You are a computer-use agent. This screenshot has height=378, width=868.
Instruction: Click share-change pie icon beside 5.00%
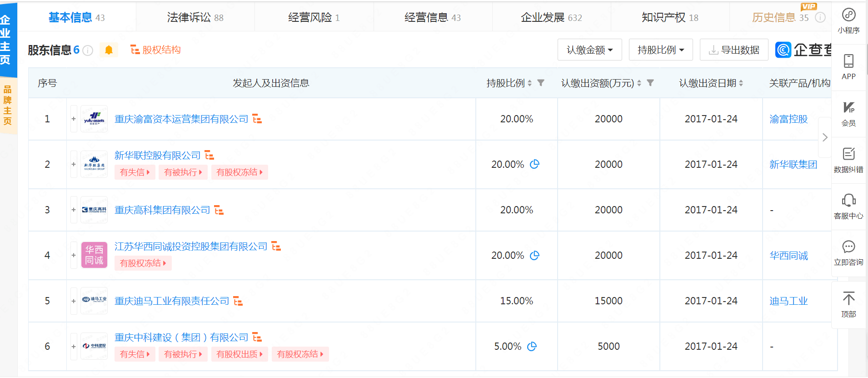532,346
